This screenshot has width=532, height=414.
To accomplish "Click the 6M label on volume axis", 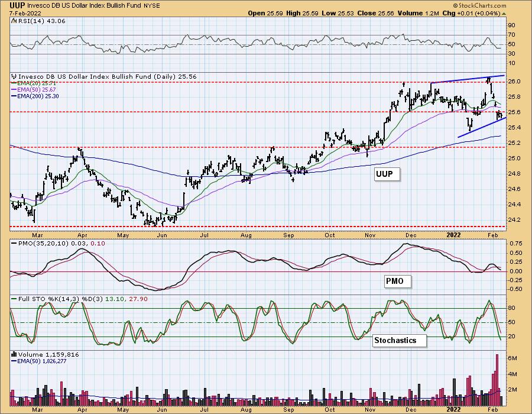I will coord(512,358).
